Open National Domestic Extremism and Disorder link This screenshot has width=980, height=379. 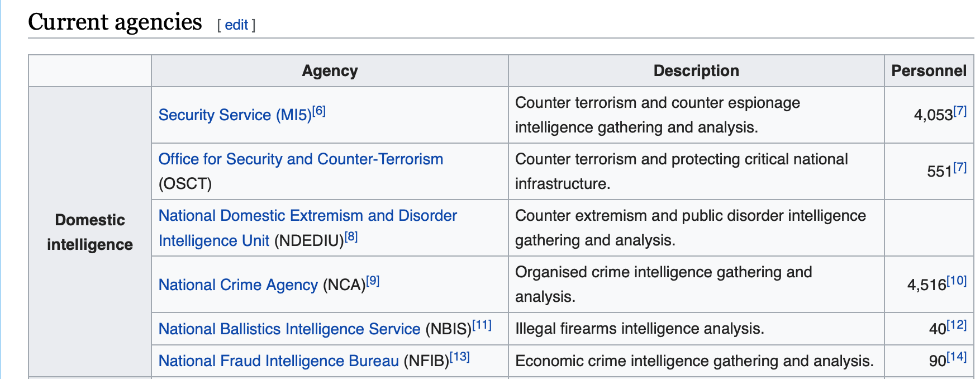pyautogui.click(x=307, y=216)
